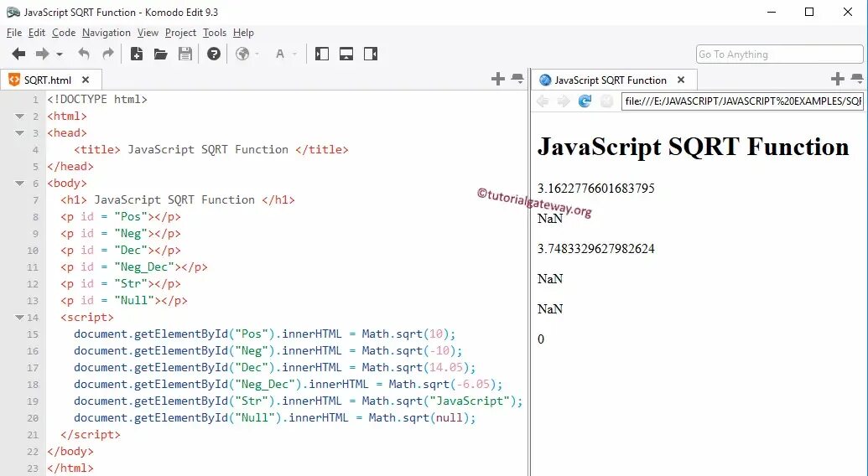Stop loading the browser preview

tap(606, 101)
